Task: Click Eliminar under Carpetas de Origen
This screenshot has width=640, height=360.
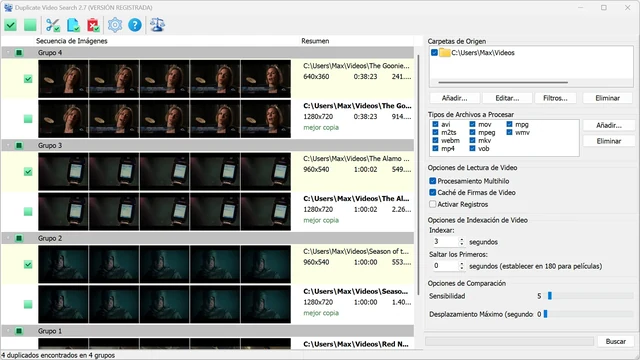Action: coord(607,98)
